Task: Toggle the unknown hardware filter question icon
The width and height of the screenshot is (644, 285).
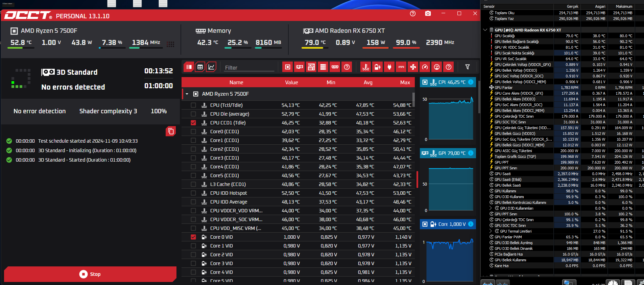Action: coord(347,67)
